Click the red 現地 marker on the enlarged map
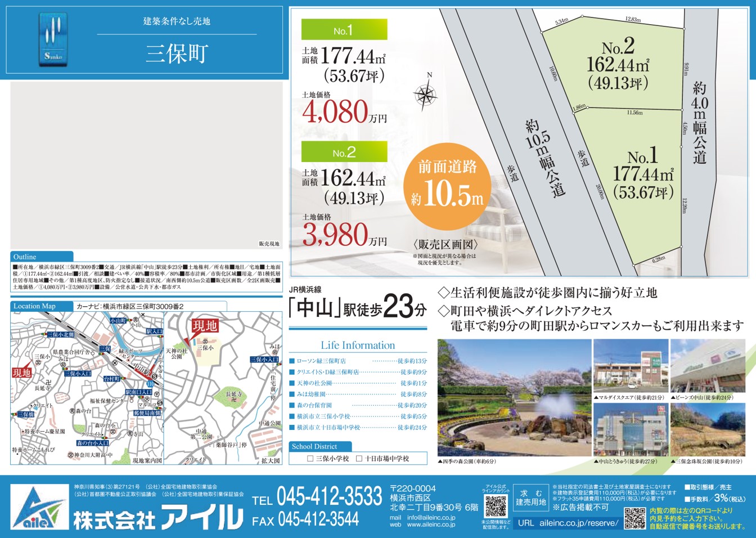756x538 pixels. tap(204, 326)
